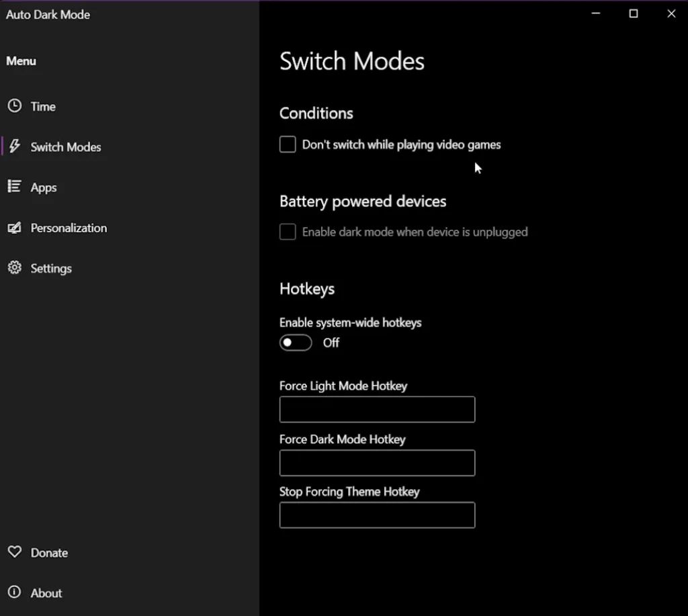Maximize the Auto Dark Mode window
The height and width of the screenshot is (616, 688).
pos(633,13)
